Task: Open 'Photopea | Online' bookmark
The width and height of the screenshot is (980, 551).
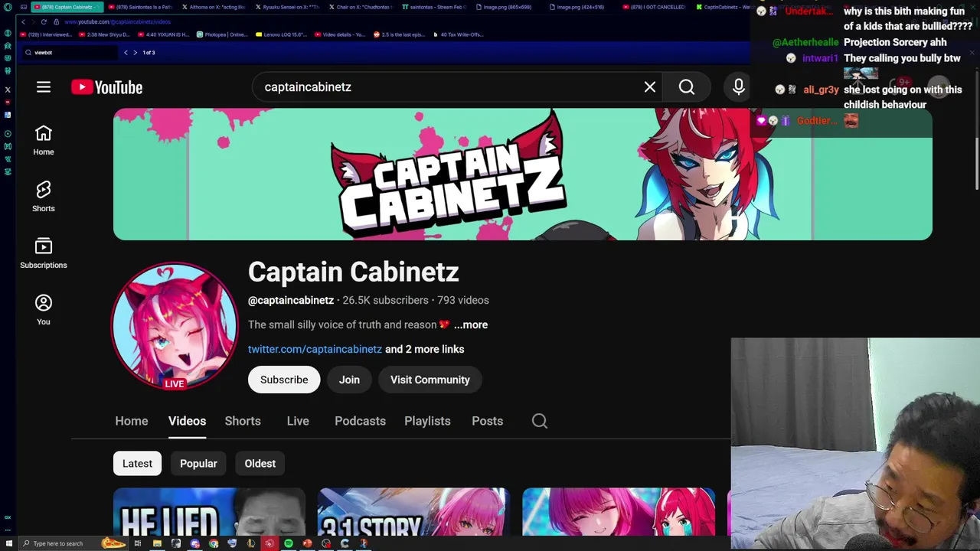Action: pyautogui.click(x=222, y=34)
